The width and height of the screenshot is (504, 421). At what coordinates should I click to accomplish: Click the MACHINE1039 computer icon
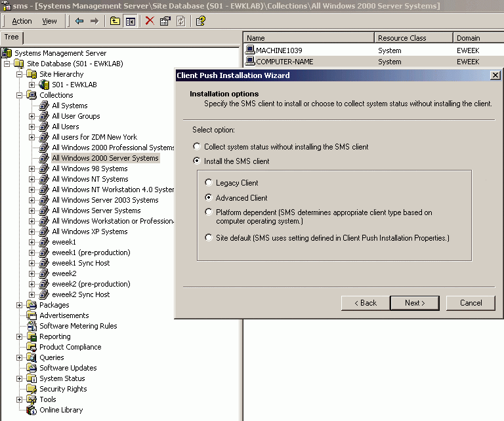(x=250, y=50)
